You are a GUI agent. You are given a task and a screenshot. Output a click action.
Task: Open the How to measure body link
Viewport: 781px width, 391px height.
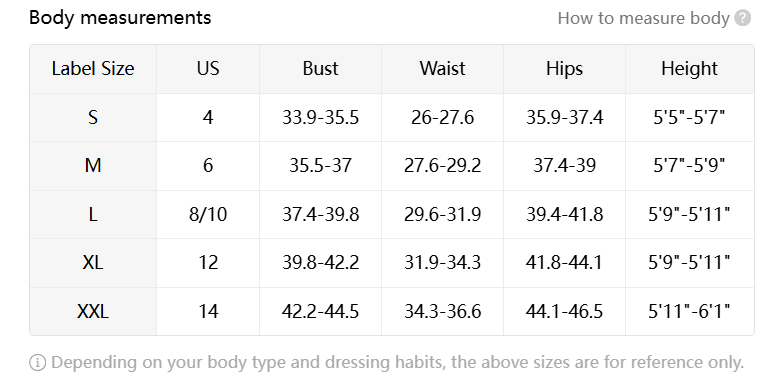click(x=643, y=18)
